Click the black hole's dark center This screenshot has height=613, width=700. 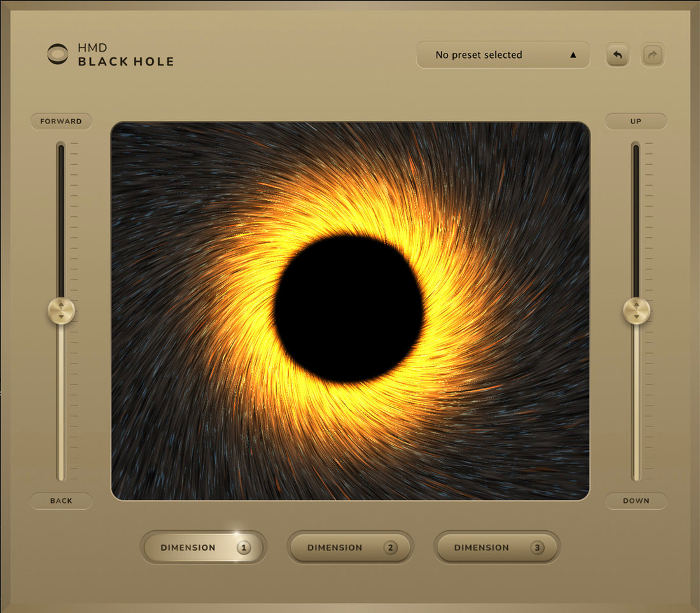tap(349, 309)
